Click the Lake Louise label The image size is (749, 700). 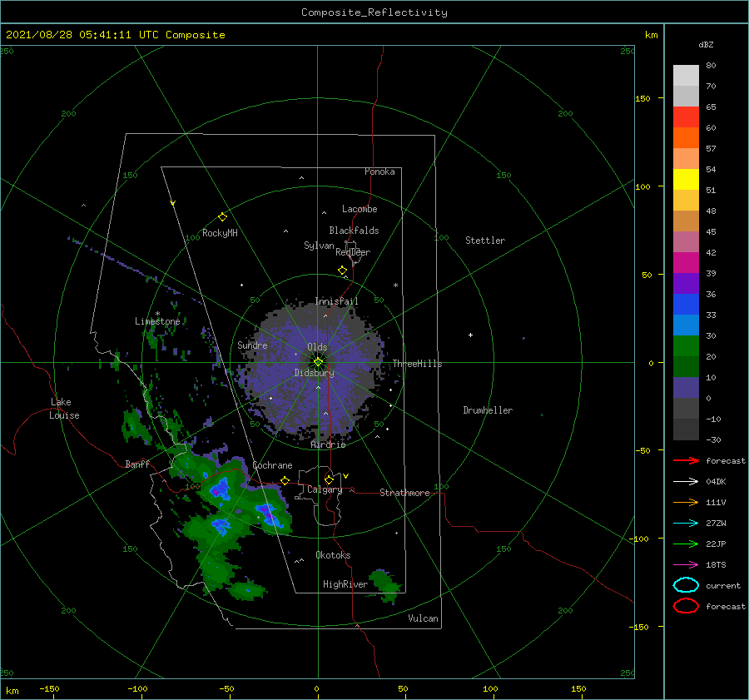point(64,409)
